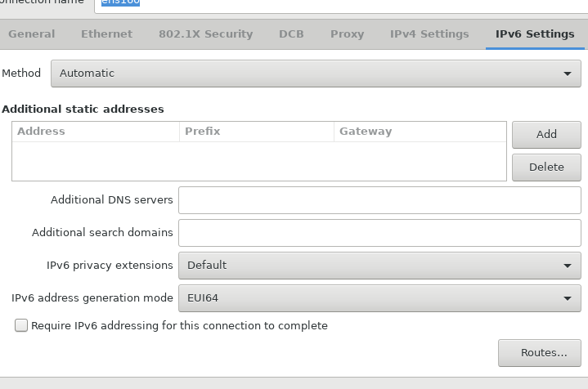Click the 'IPv6 address generation mode' label

pos(92,298)
